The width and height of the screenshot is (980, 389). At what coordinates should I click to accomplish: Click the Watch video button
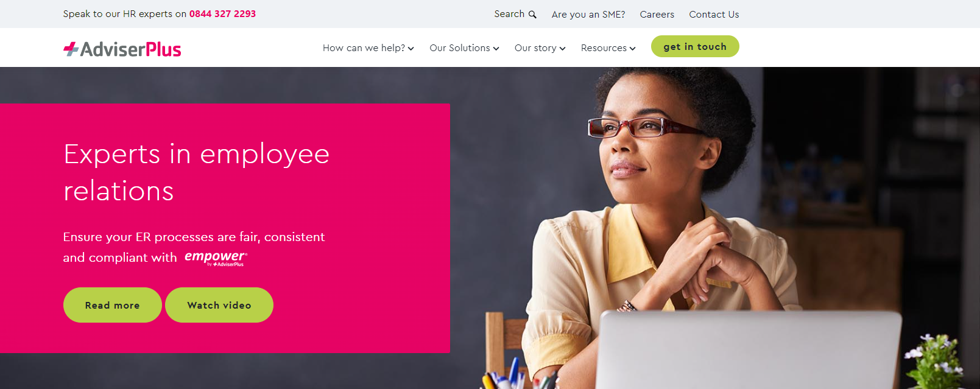tap(219, 305)
